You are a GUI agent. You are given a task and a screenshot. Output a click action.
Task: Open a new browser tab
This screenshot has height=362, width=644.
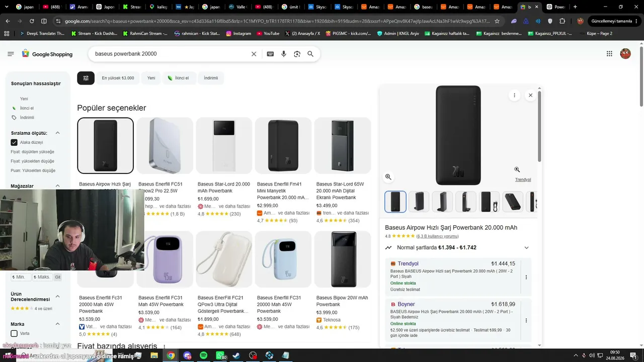(575, 7)
